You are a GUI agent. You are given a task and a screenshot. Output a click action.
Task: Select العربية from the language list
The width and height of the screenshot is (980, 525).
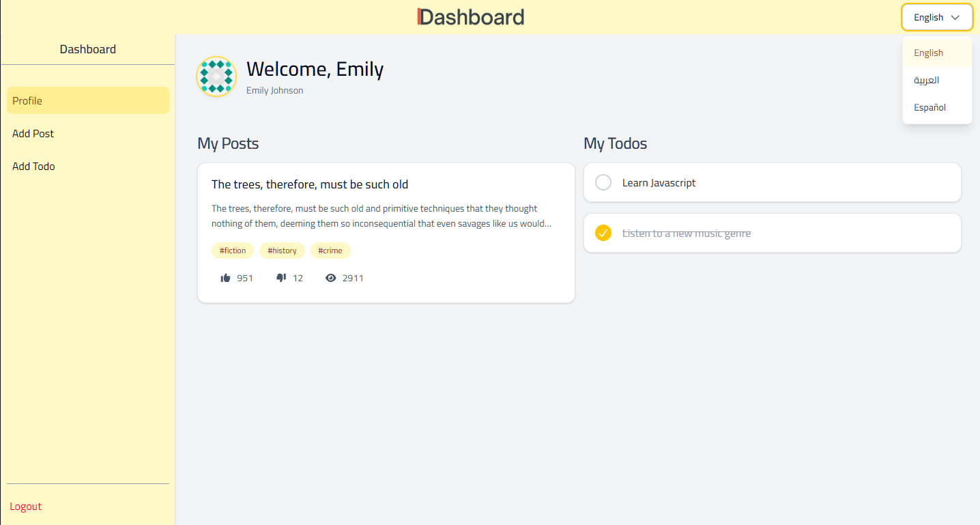point(937,80)
